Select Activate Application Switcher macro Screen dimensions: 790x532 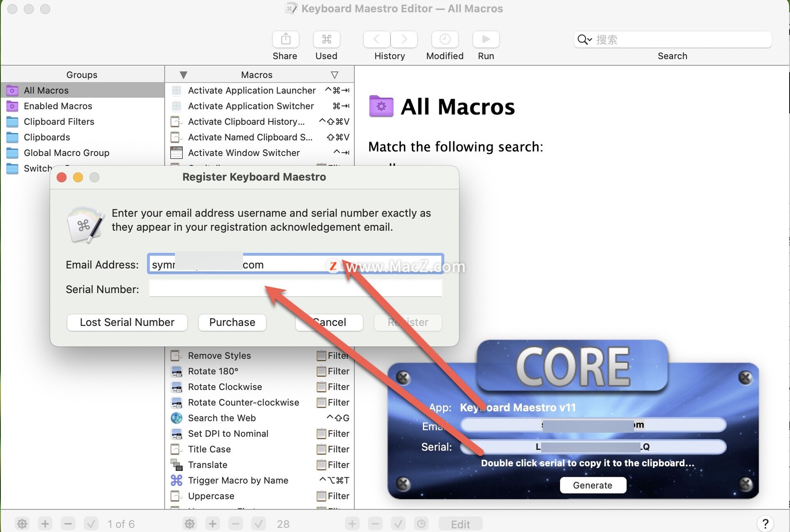coord(260,106)
